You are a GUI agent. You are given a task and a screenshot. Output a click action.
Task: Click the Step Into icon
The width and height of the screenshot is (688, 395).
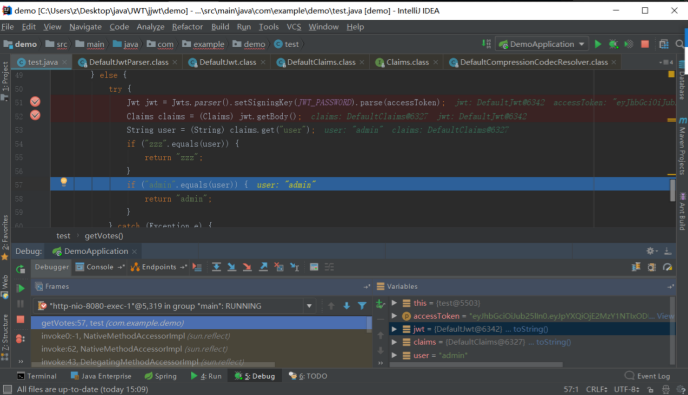(232, 267)
